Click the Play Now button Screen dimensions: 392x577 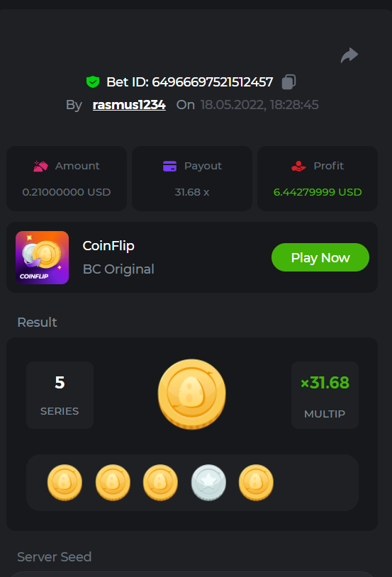click(x=320, y=257)
